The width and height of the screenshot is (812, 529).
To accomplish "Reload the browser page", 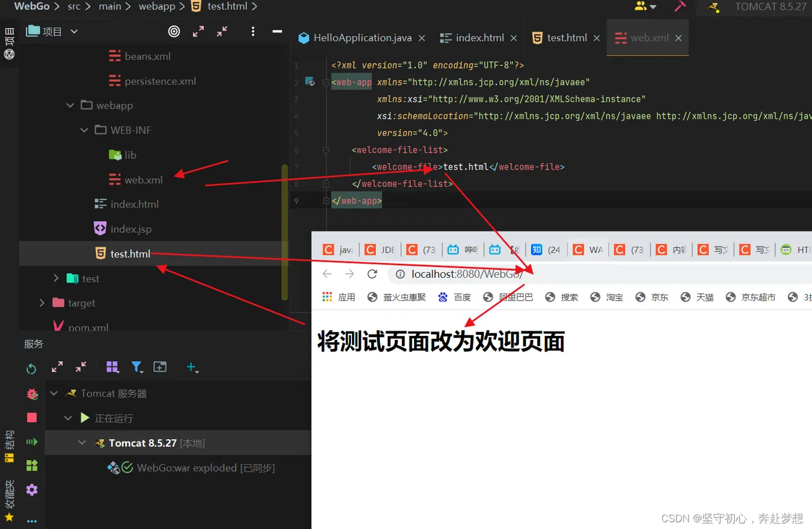I will (372, 274).
